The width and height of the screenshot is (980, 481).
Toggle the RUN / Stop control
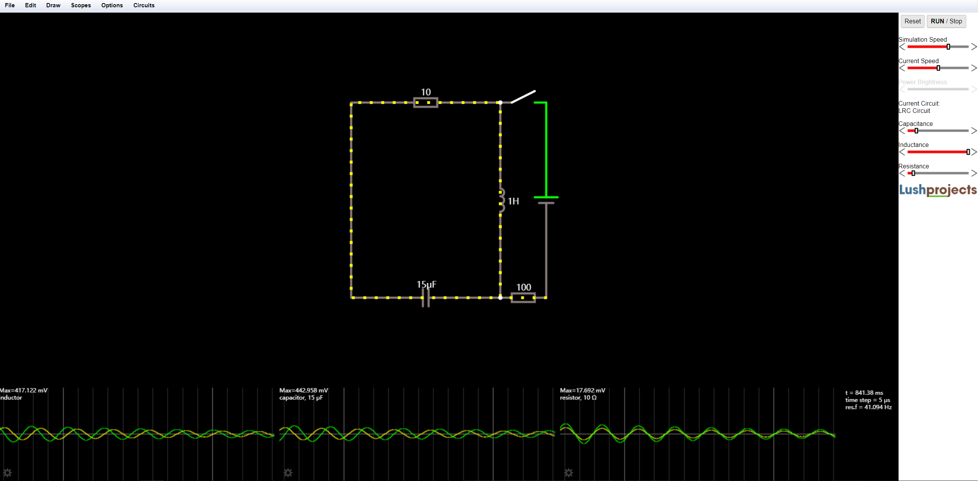(x=946, y=21)
